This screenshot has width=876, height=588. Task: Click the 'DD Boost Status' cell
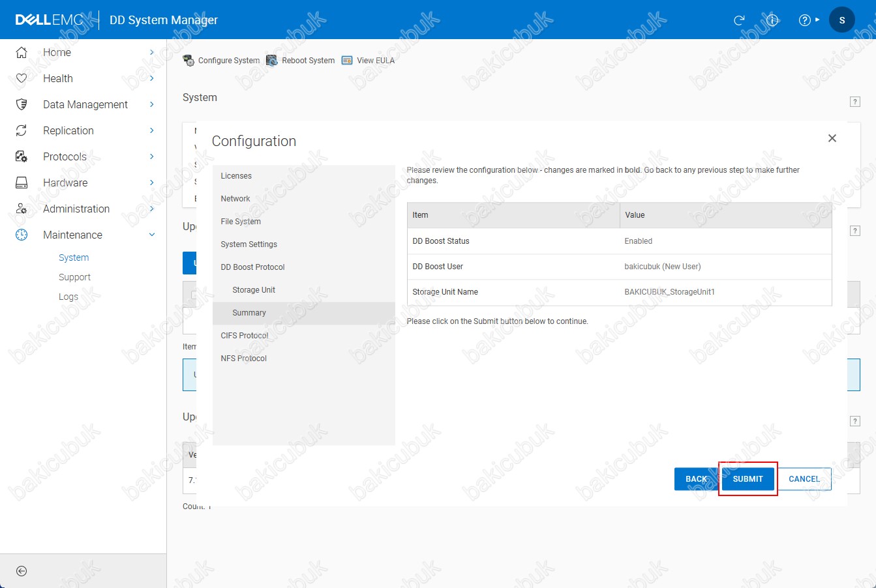(x=513, y=241)
